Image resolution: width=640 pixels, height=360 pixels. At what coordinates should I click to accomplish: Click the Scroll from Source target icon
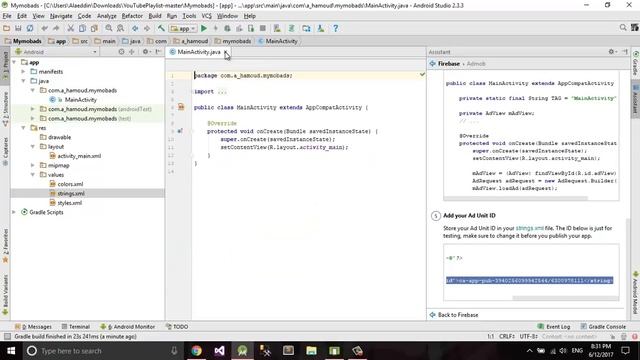121,52
